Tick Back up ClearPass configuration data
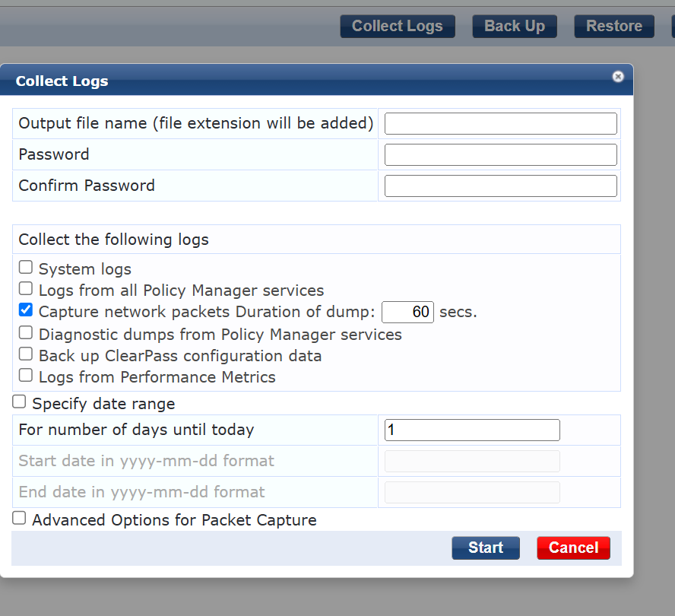The image size is (675, 616). click(x=26, y=354)
